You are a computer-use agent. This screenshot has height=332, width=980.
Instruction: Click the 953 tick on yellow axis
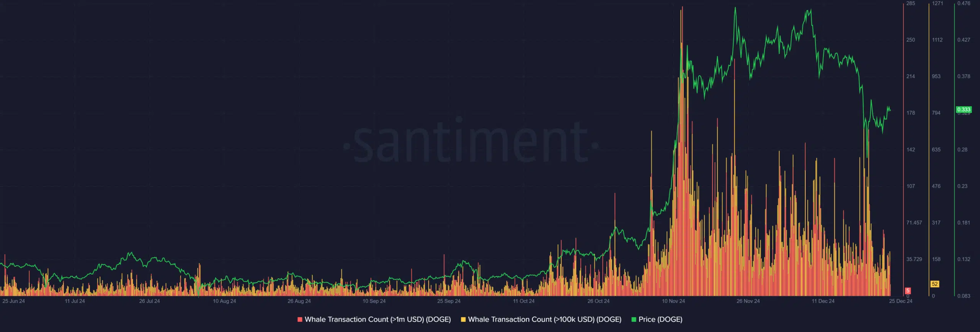(936, 76)
